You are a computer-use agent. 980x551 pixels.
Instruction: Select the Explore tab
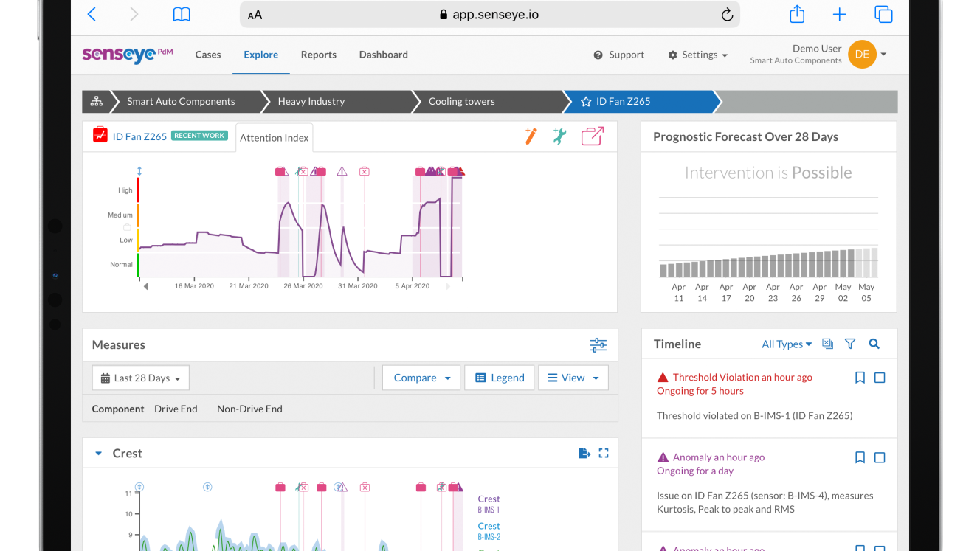[261, 55]
